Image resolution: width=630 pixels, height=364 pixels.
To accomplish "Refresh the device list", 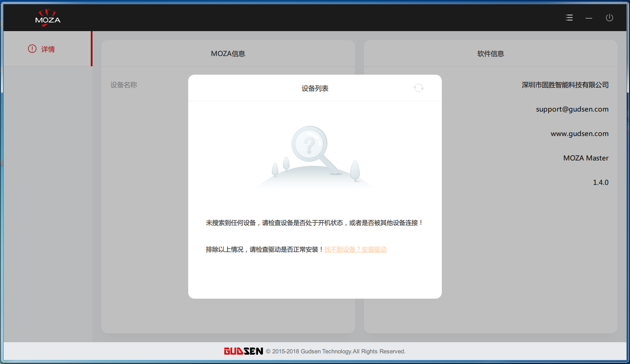I will (x=419, y=88).
